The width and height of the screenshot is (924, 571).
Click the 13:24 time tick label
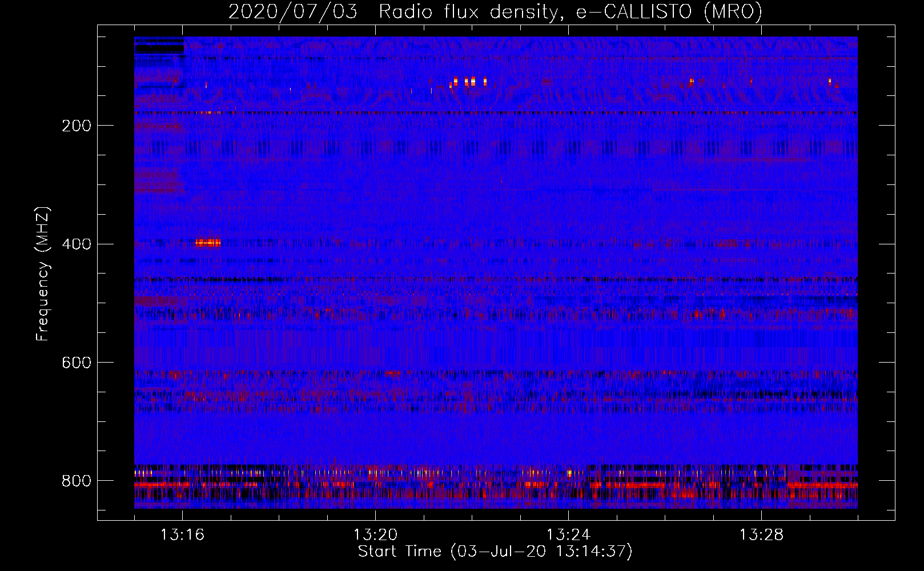pyautogui.click(x=568, y=535)
